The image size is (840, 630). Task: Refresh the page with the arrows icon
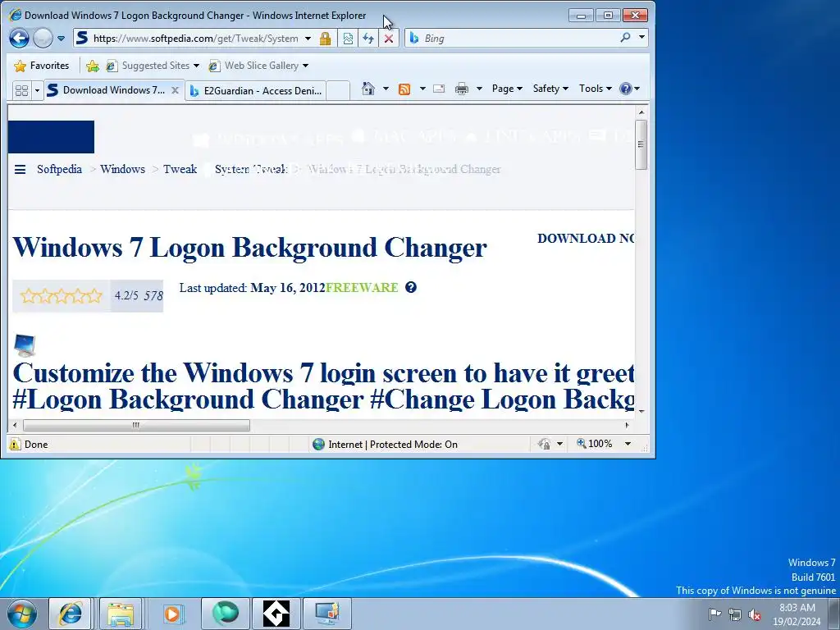pos(368,39)
